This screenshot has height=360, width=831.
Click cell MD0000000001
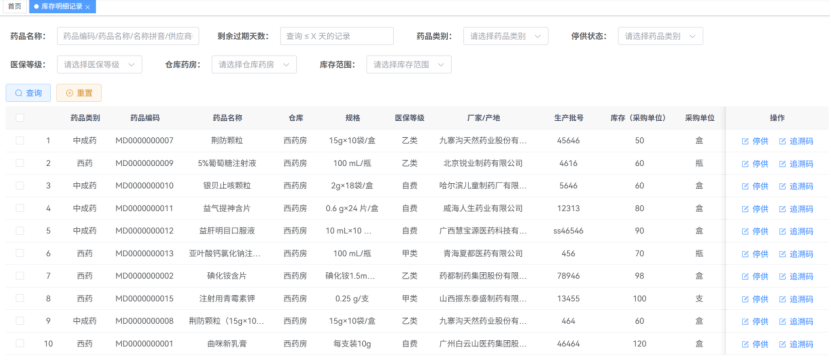(x=145, y=344)
